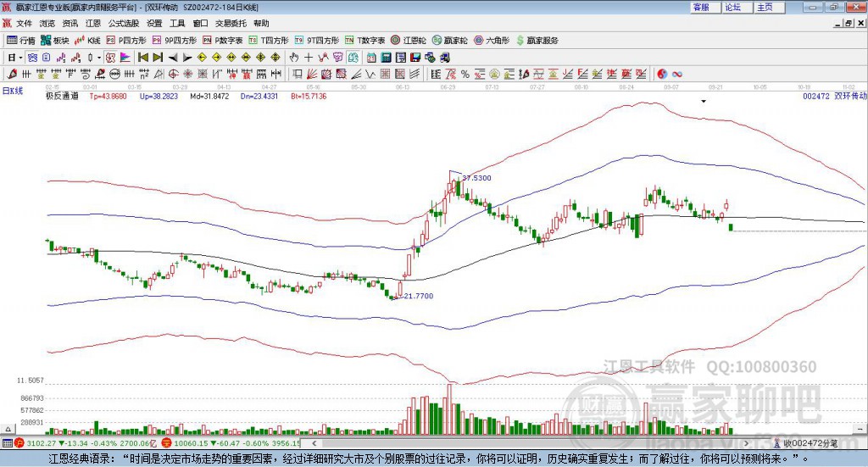
Task: Open the calendar 21 date icon
Action: coord(371,58)
